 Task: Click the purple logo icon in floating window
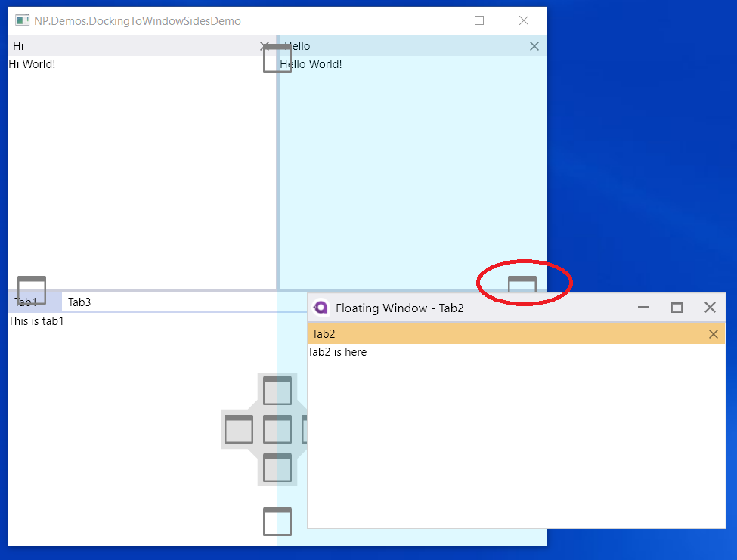click(x=321, y=308)
